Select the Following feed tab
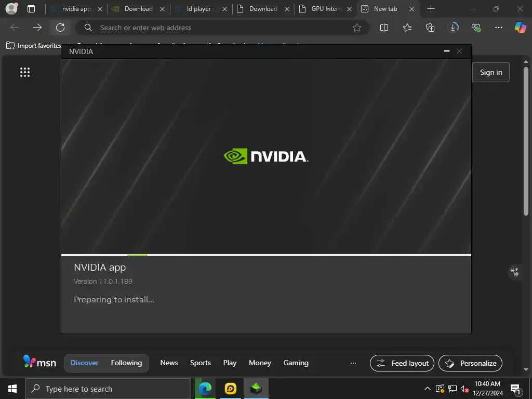This screenshot has height=399, width=532. 126,363
